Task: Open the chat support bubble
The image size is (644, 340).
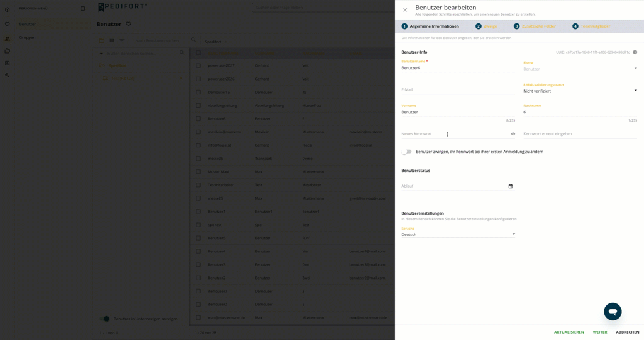Action: coord(613,312)
